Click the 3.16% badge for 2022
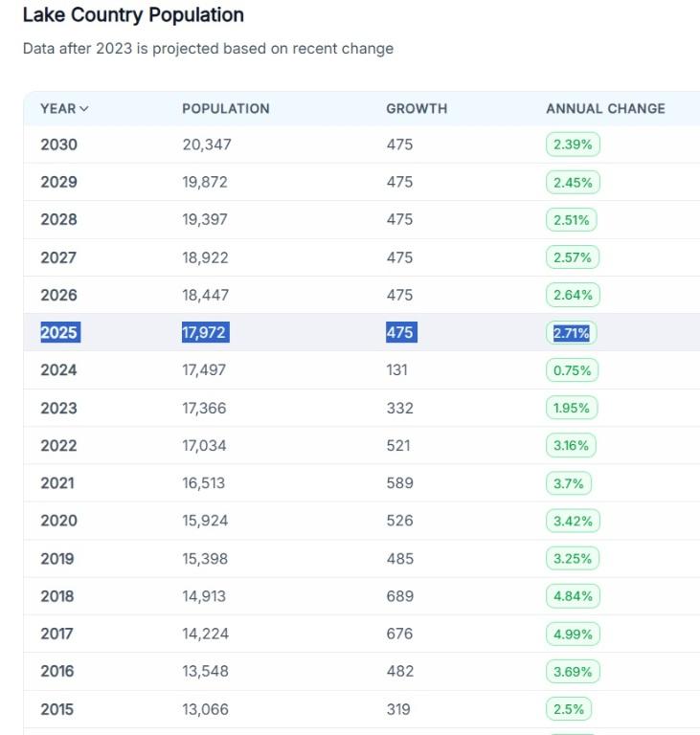The image size is (700, 735). [x=572, y=445]
